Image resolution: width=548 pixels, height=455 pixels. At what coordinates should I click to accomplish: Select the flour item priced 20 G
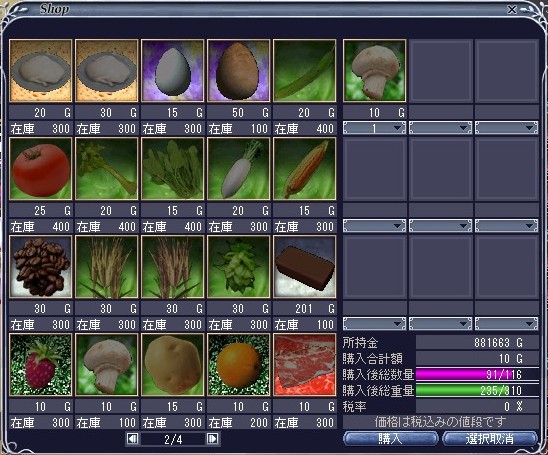click(x=41, y=71)
